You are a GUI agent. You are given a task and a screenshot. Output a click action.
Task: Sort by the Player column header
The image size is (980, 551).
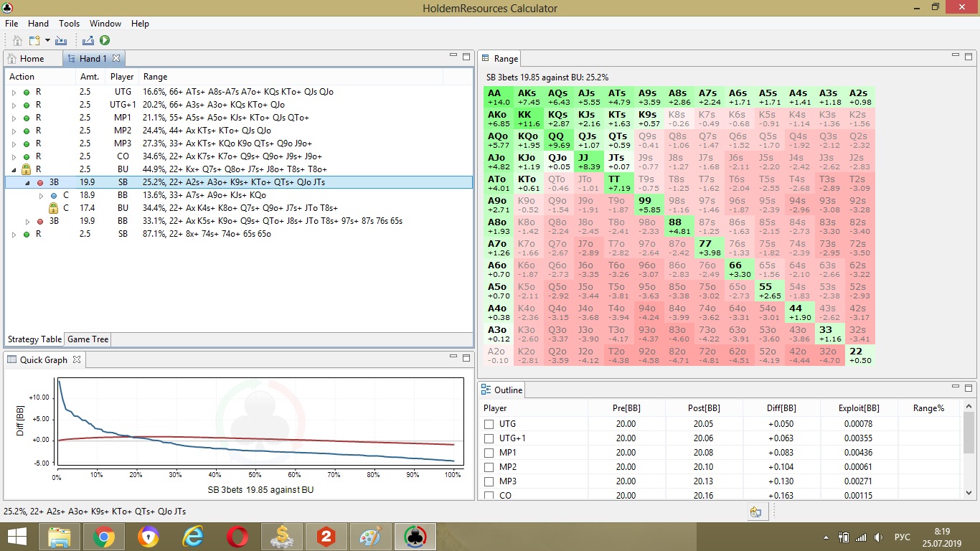[122, 77]
